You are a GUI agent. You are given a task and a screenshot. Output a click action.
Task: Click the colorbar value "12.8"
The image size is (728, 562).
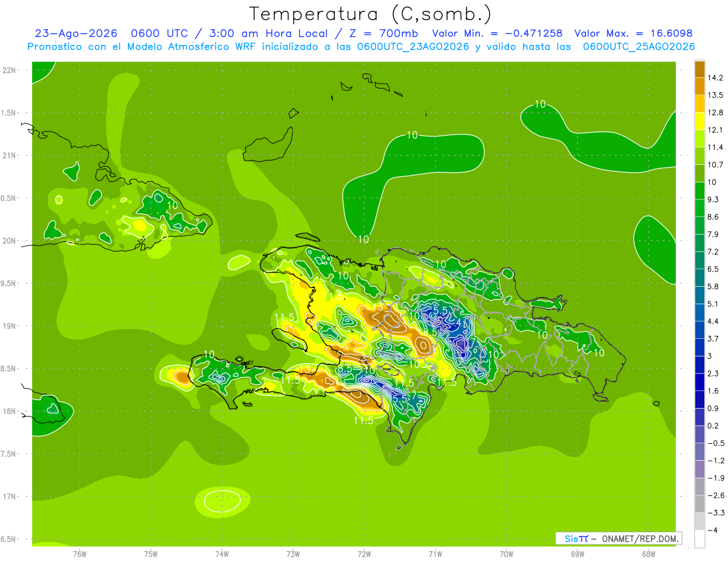[x=716, y=112]
